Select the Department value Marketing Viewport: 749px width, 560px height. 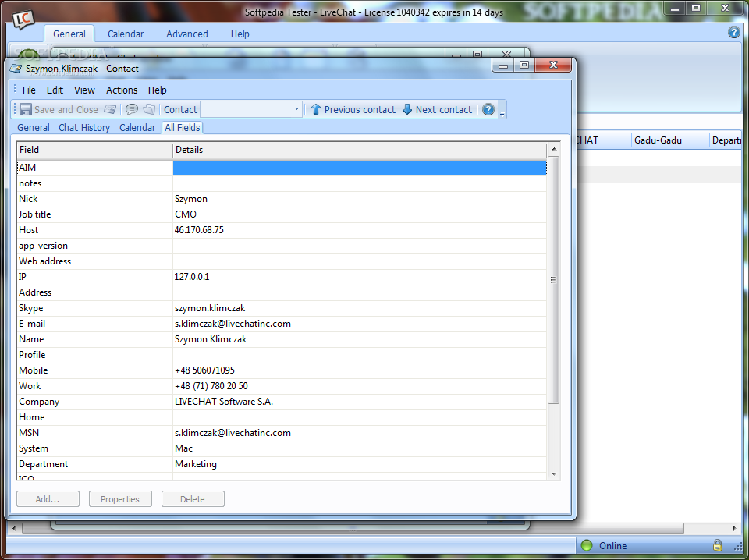coord(196,464)
